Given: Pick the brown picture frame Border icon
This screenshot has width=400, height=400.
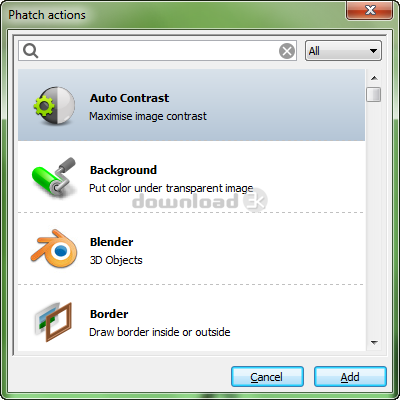Looking at the screenshot, I should [x=53, y=322].
